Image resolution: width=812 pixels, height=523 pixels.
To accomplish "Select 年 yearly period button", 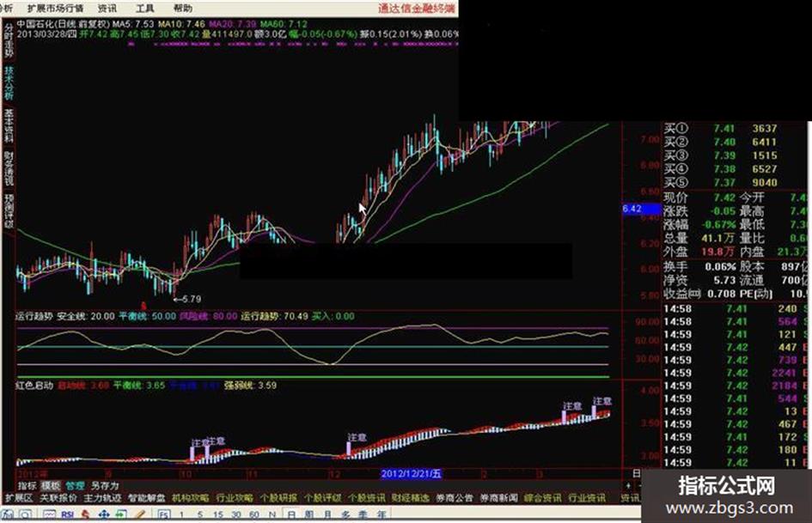I will pyautogui.click(x=382, y=514).
